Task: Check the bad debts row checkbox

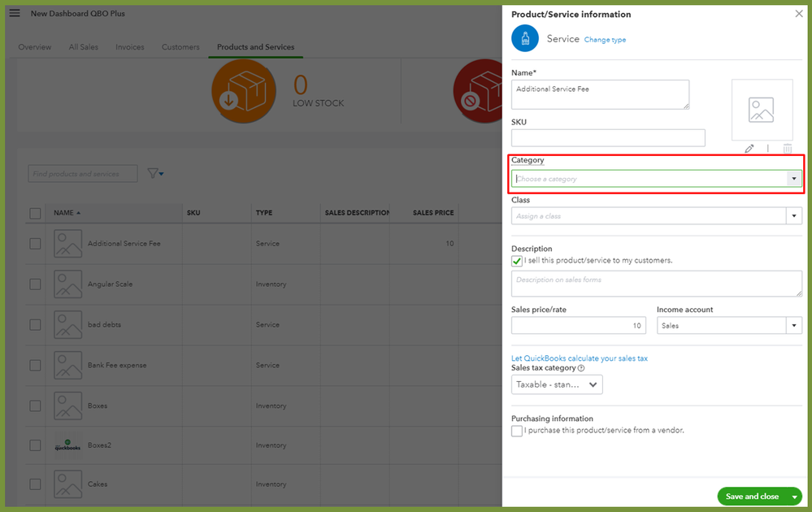Action: (x=35, y=324)
